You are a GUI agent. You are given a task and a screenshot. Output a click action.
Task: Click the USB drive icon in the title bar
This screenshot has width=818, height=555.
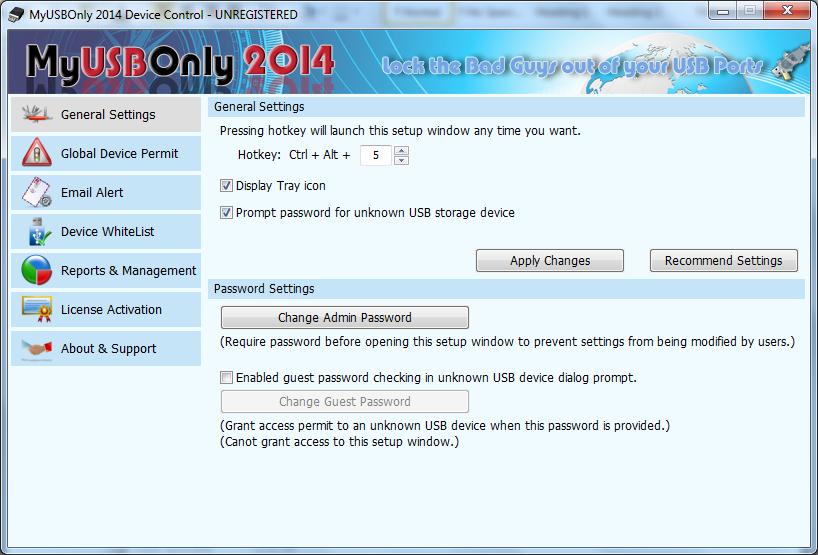tap(16, 15)
